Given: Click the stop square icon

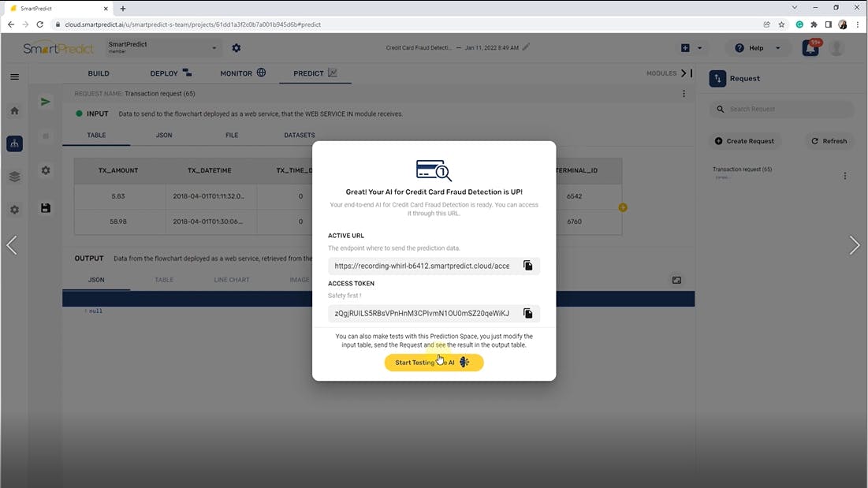Looking at the screenshot, I should pos(46,136).
